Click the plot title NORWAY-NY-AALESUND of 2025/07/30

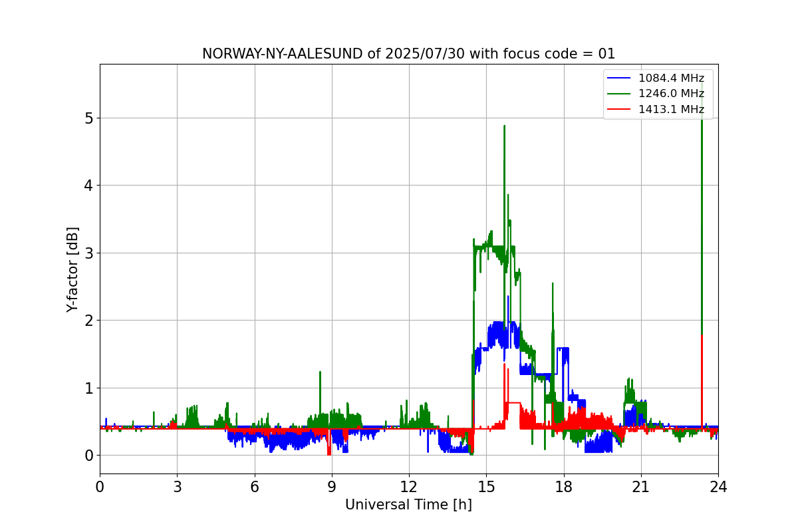coord(408,54)
